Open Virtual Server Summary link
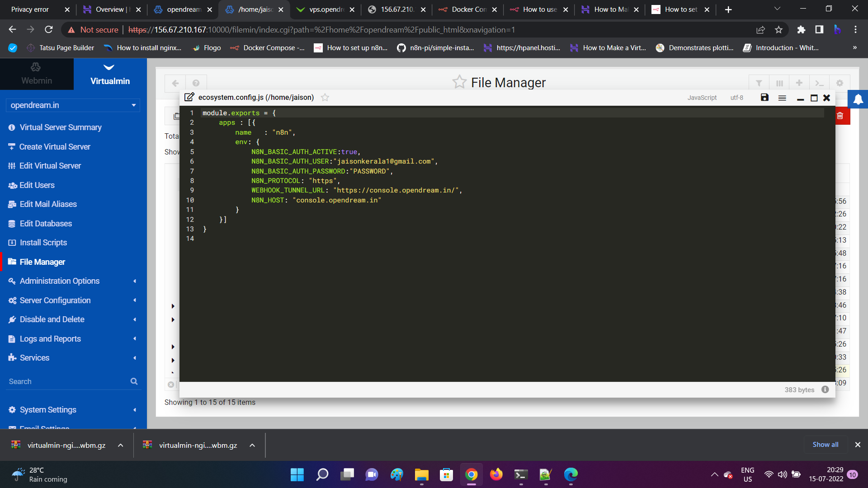This screenshot has height=488, width=868. 61,127
